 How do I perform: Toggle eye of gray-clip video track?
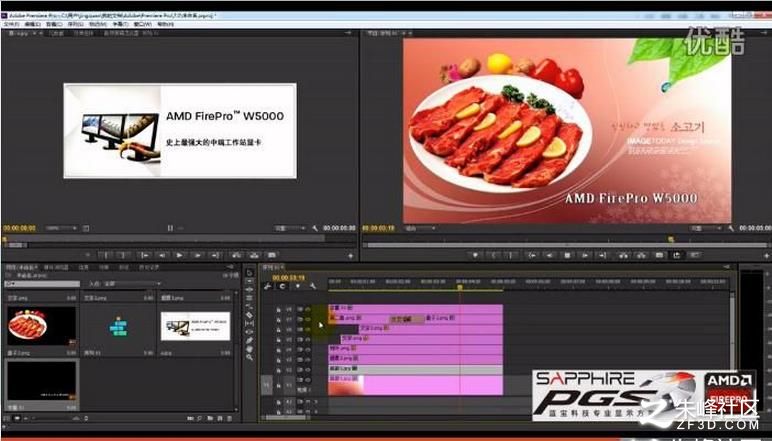tap(308, 369)
